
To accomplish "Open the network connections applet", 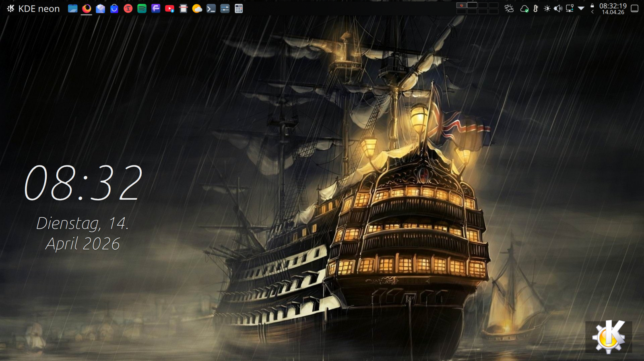I will tap(570, 8).
